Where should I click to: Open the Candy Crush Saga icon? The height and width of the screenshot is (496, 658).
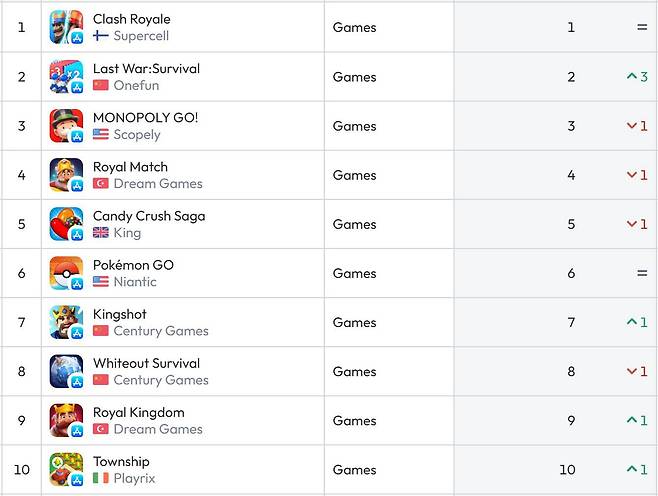point(66,224)
